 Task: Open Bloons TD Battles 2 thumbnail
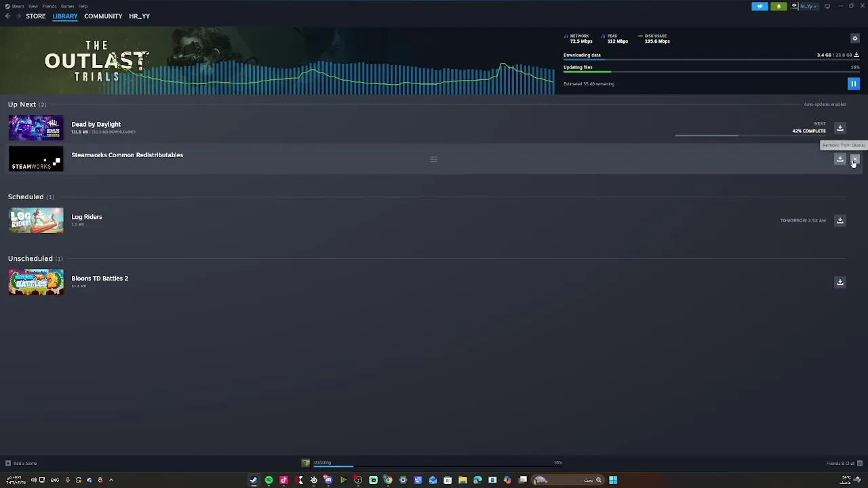tap(36, 282)
